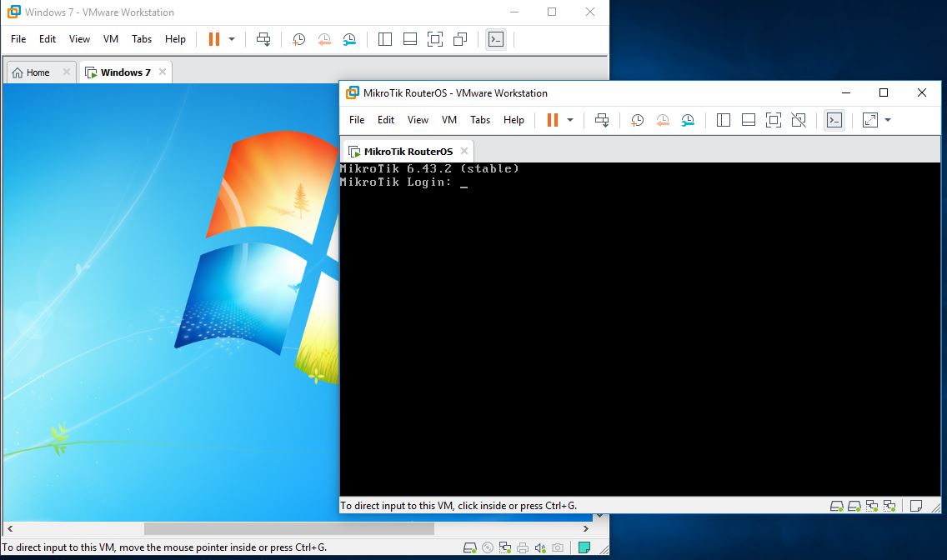Screen dimensions: 947x560
Task: Open the VM menu in MikroTik window
Action: [x=449, y=120]
